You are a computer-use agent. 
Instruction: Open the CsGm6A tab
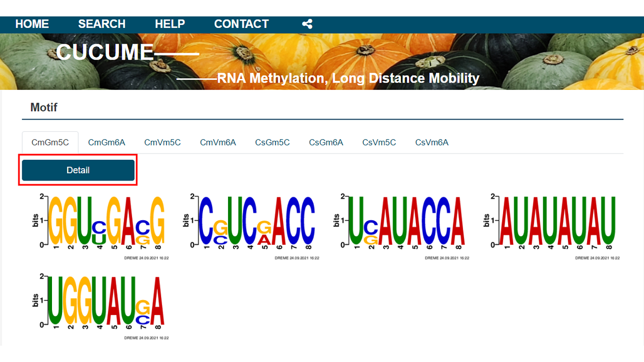point(326,142)
